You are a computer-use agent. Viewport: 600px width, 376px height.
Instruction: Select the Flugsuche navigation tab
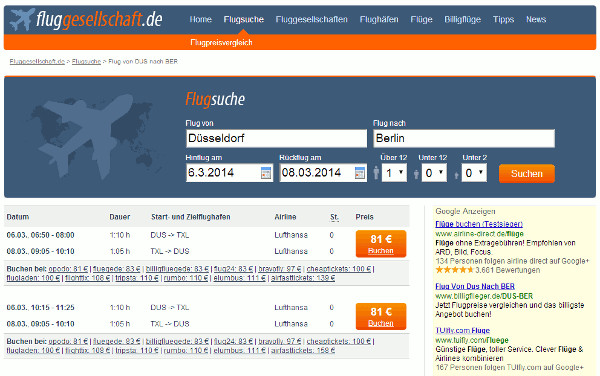[x=244, y=20]
